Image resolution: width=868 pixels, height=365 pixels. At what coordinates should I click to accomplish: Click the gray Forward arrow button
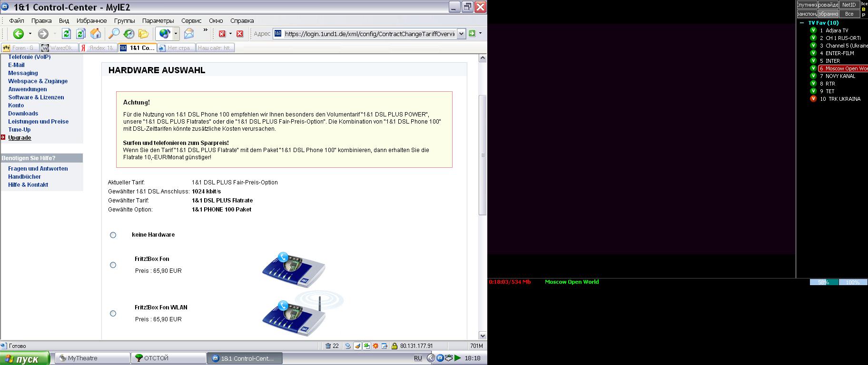coord(43,33)
